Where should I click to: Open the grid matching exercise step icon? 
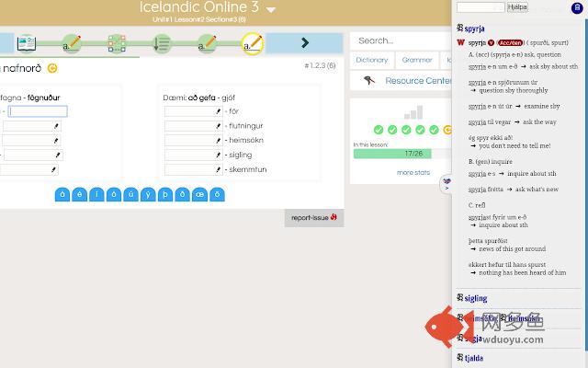[x=117, y=42]
